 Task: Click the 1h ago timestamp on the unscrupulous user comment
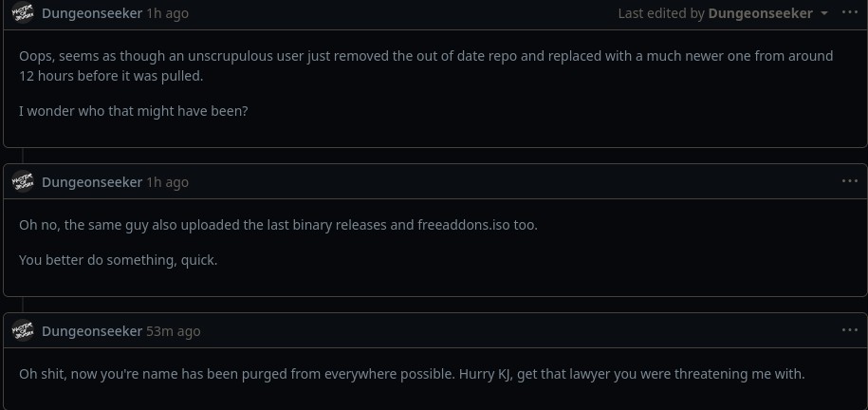167,13
